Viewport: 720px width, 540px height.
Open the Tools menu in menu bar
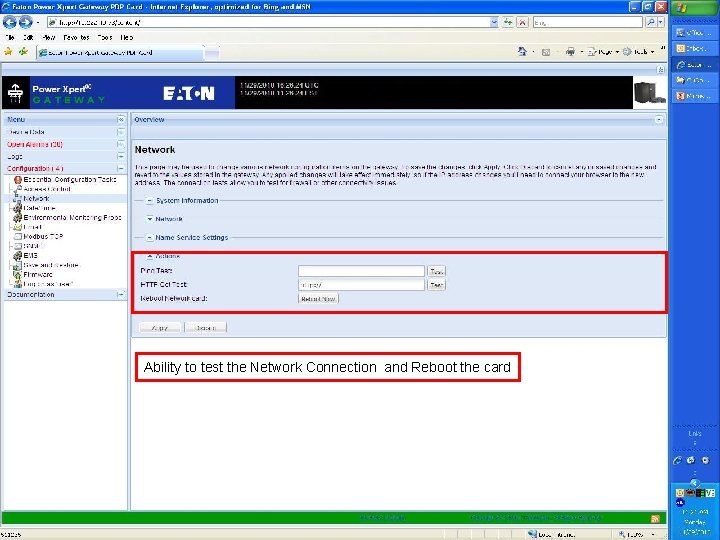pyautogui.click(x=105, y=37)
